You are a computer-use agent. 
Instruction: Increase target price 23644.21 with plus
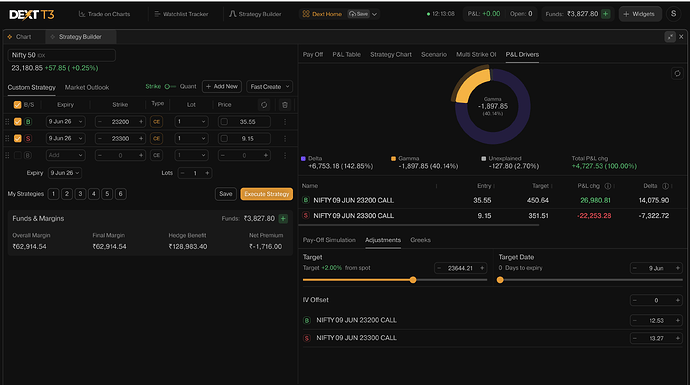click(482, 268)
